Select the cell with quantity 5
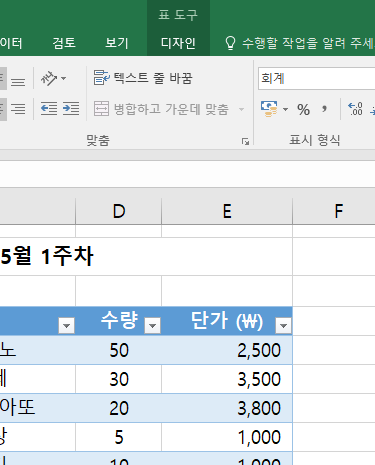This screenshot has height=465, width=375. [x=119, y=437]
